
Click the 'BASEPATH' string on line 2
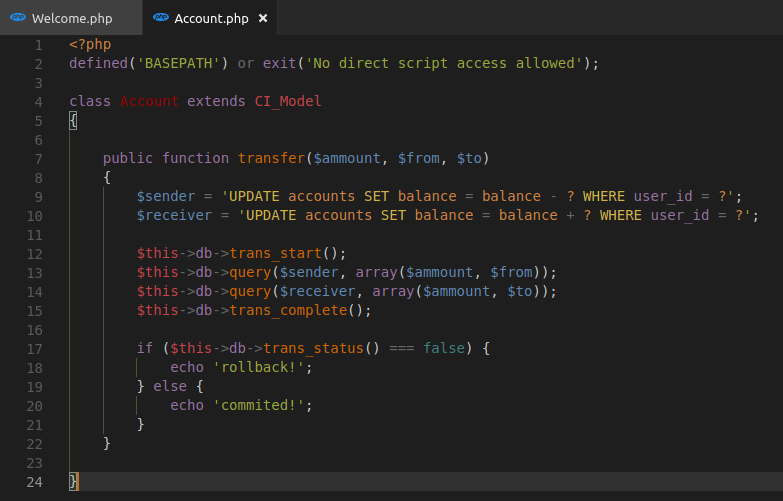click(x=182, y=64)
